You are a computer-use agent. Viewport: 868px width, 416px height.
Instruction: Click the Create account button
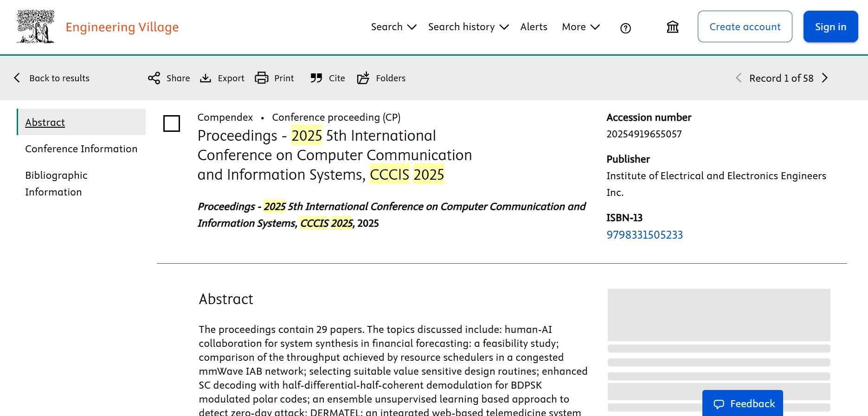(745, 27)
